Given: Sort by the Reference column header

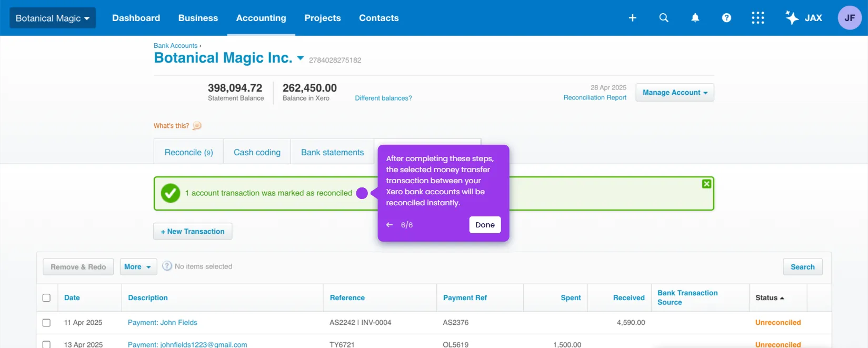Looking at the screenshot, I should click(x=347, y=298).
